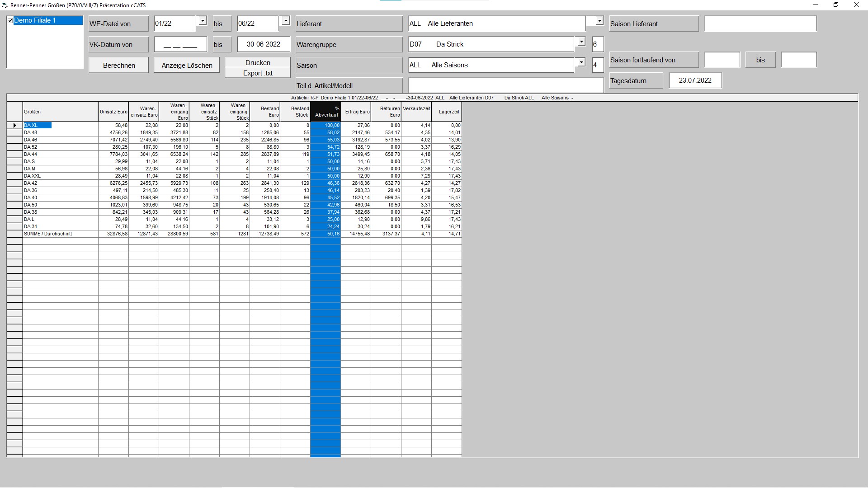Open the bis 06/22 month dropdown
This screenshot has height=488, width=868.
click(285, 21)
